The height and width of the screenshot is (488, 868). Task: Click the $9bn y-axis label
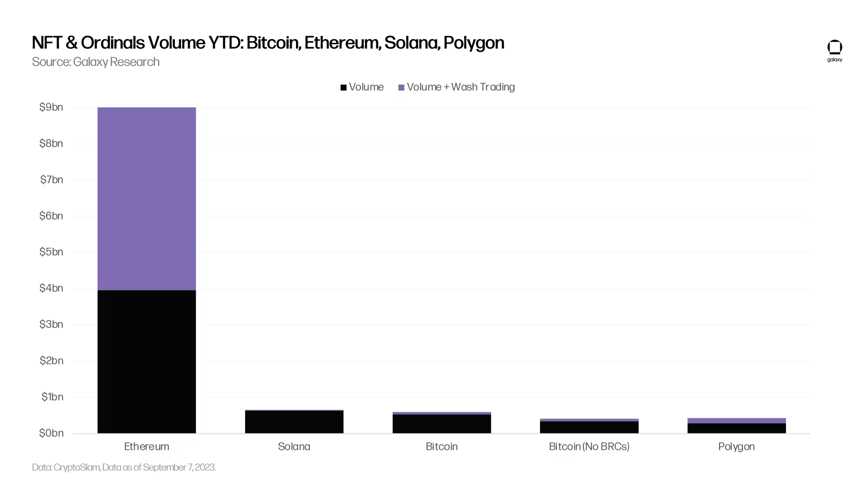[x=51, y=107]
